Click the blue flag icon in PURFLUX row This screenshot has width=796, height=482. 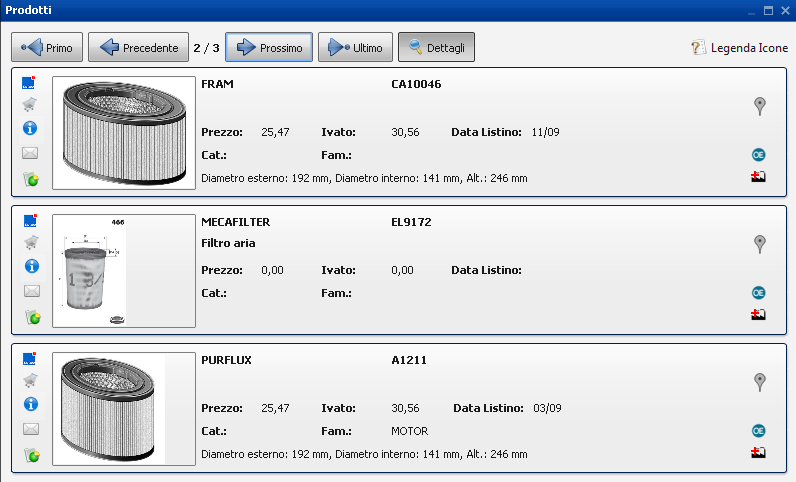tap(29, 359)
